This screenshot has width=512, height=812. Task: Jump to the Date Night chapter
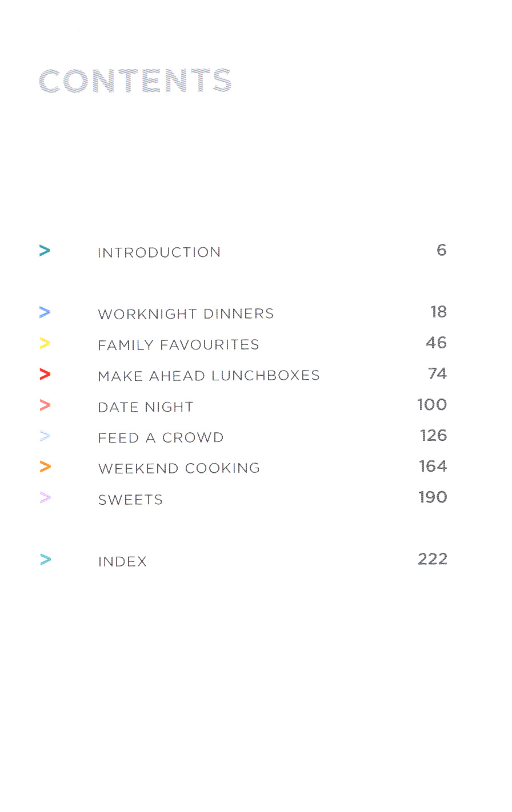tap(146, 407)
